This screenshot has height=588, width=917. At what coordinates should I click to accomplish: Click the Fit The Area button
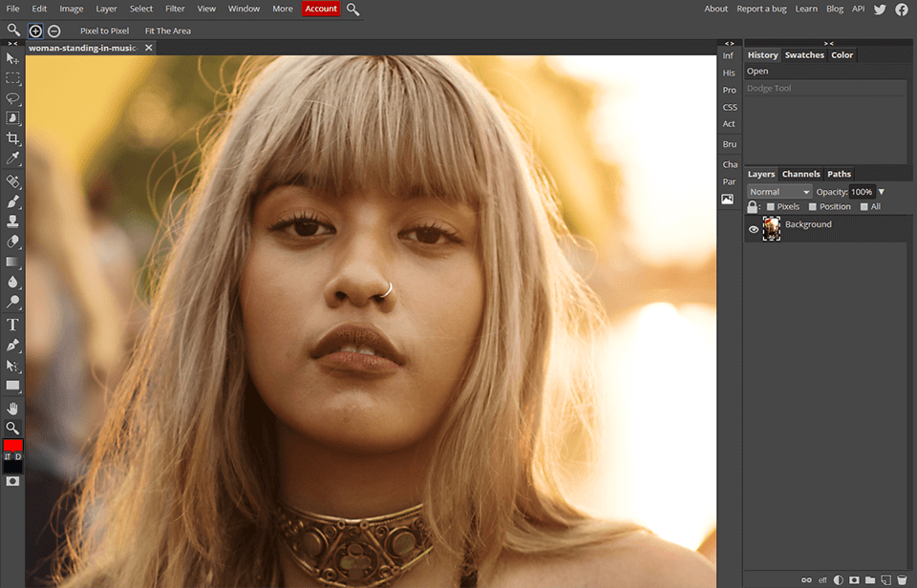[x=167, y=30]
